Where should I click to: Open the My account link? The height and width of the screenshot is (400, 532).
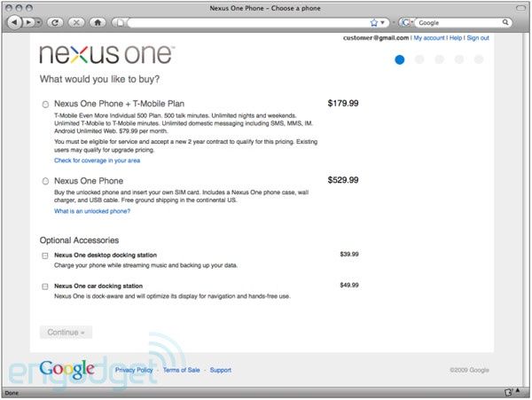coord(429,37)
